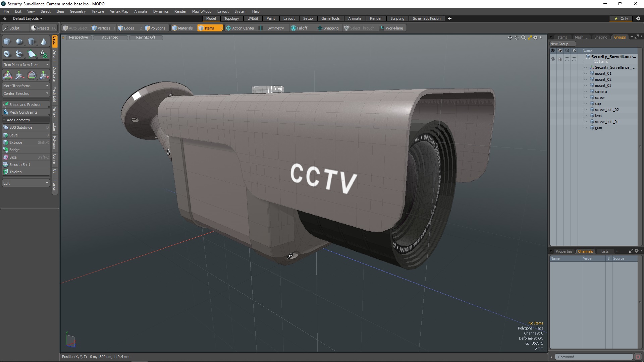Click the Schematic Fusion tab
644x362 pixels.
(426, 18)
